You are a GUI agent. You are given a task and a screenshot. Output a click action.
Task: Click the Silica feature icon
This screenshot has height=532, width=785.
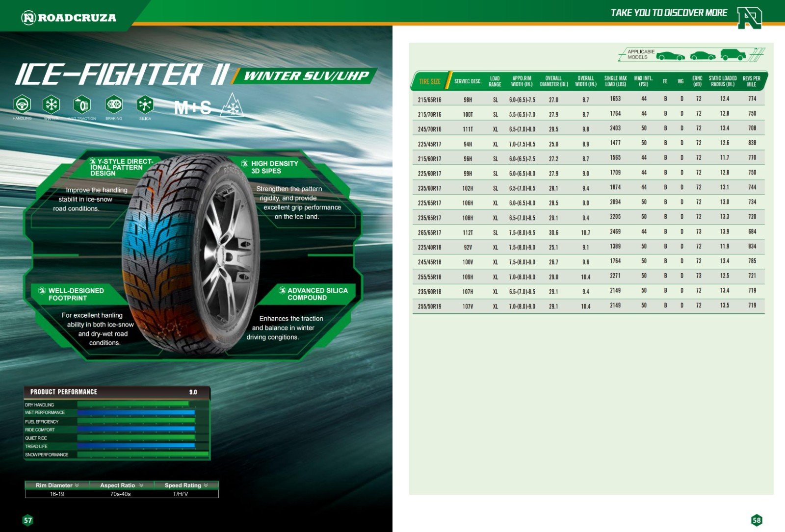pyautogui.click(x=145, y=104)
